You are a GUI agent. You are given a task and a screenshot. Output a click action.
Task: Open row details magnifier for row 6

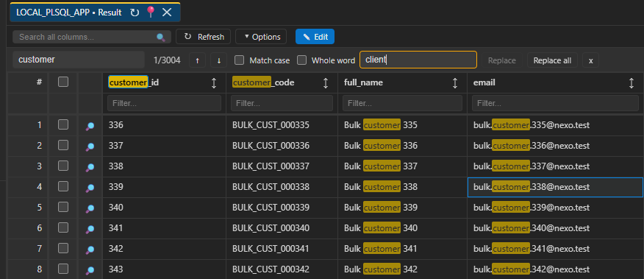(x=90, y=229)
